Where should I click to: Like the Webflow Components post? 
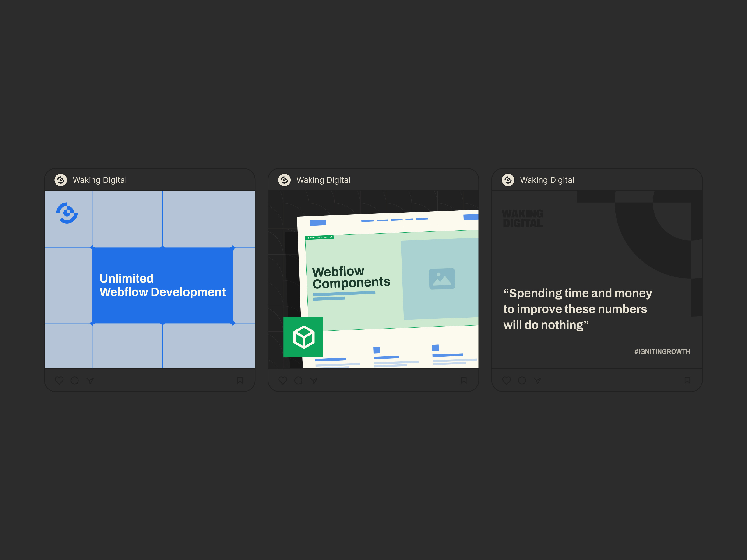click(x=283, y=380)
